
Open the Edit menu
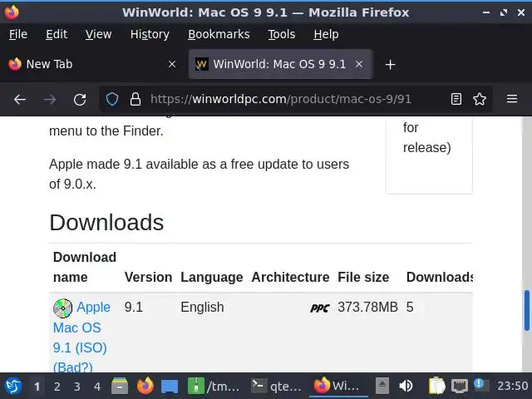click(x=57, y=34)
